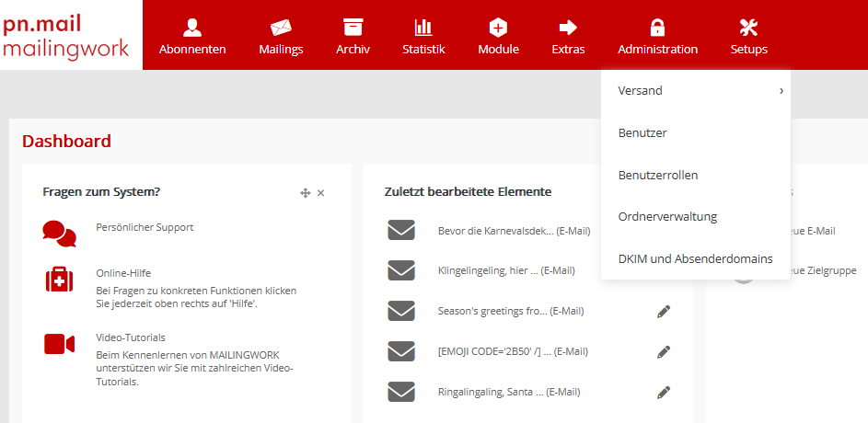
Task: Open [EMOJI CODE='2B50' /] ... (E-Mail) entry
Action: [513, 351]
